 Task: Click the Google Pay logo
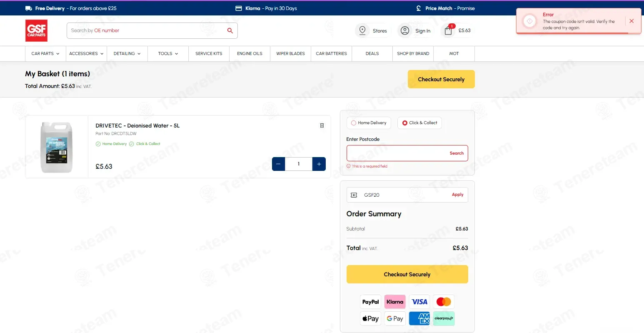point(395,318)
